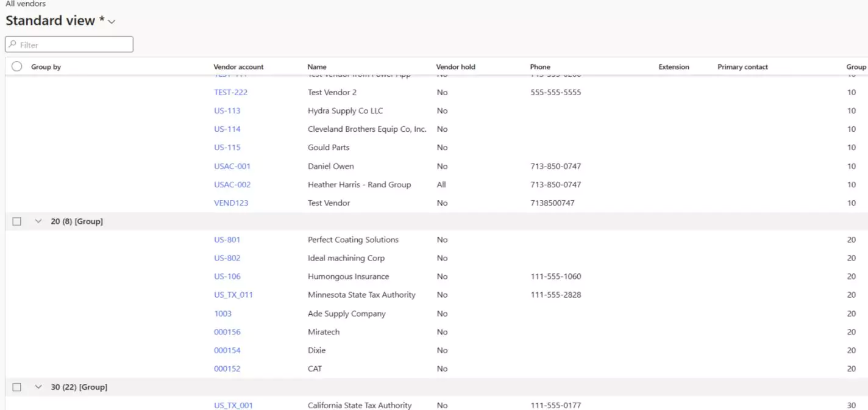The height and width of the screenshot is (410, 868).
Task: Open Hydra Supply Co LLC via US-113
Action: (x=226, y=110)
